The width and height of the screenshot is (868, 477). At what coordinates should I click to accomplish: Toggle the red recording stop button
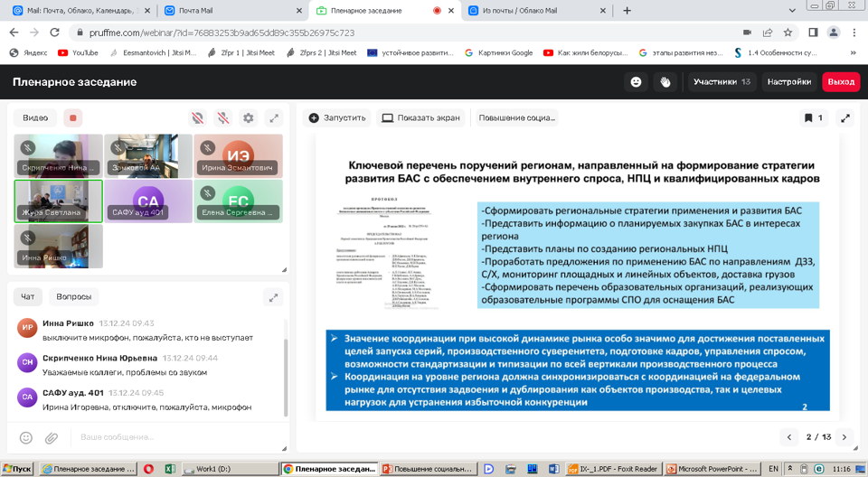(x=73, y=117)
